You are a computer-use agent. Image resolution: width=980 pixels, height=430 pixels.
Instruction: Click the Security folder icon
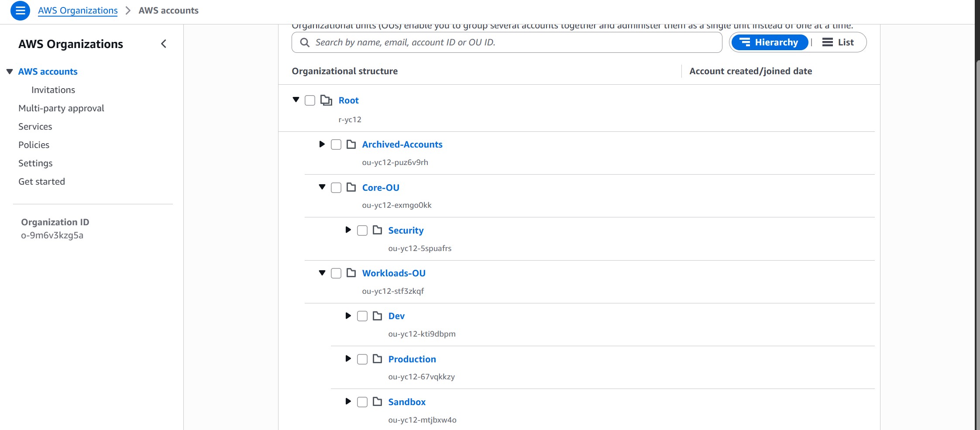coord(378,230)
